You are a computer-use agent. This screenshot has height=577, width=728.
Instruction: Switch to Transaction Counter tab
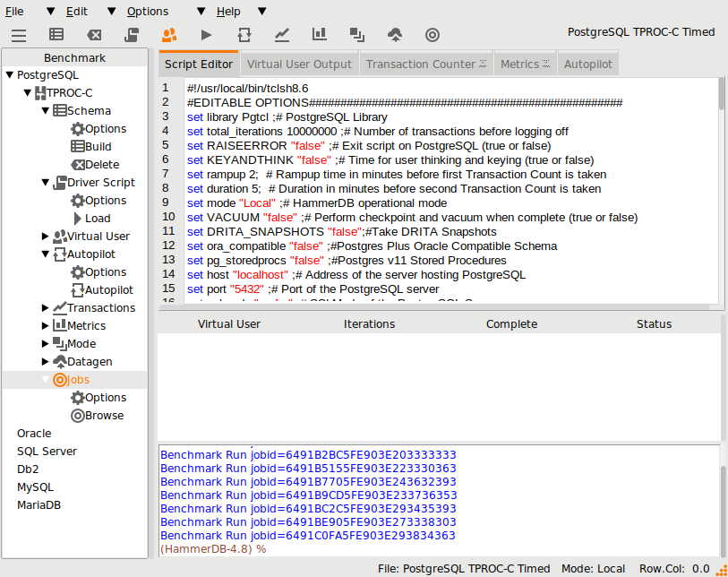click(425, 65)
